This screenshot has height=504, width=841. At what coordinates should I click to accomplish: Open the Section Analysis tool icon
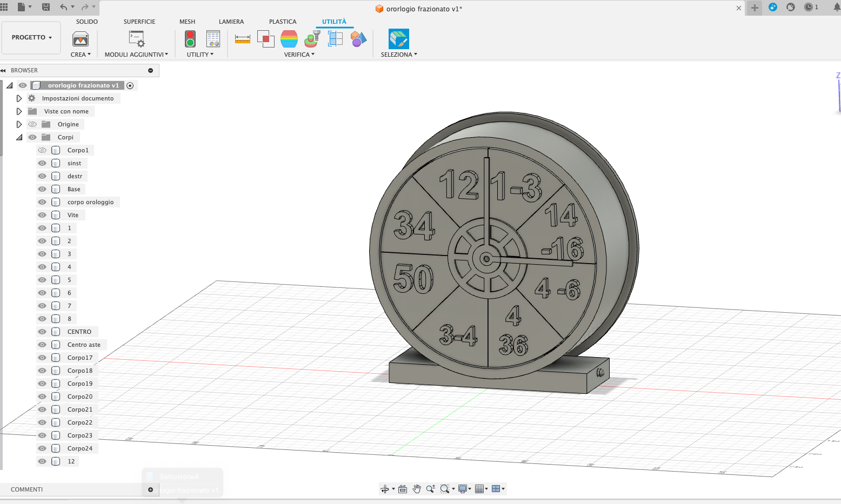tap(335, 39)
